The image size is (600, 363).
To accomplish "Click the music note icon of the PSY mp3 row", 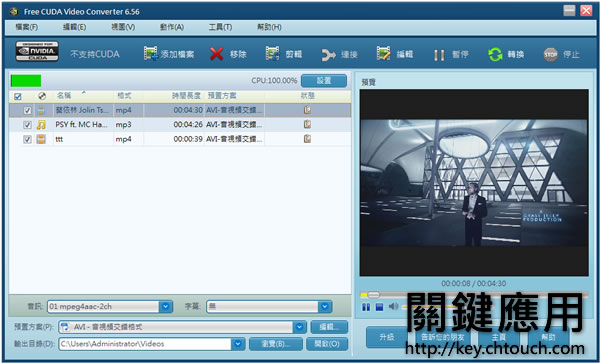I will 41,125.
